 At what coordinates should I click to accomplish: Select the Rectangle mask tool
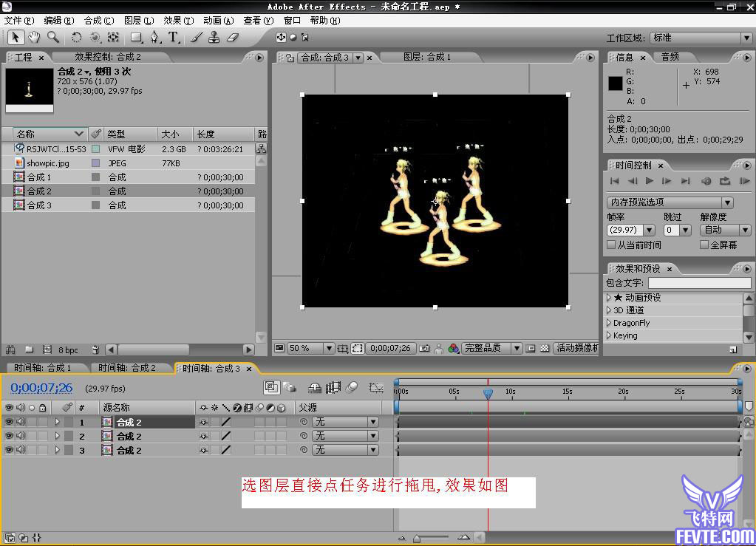137,37
